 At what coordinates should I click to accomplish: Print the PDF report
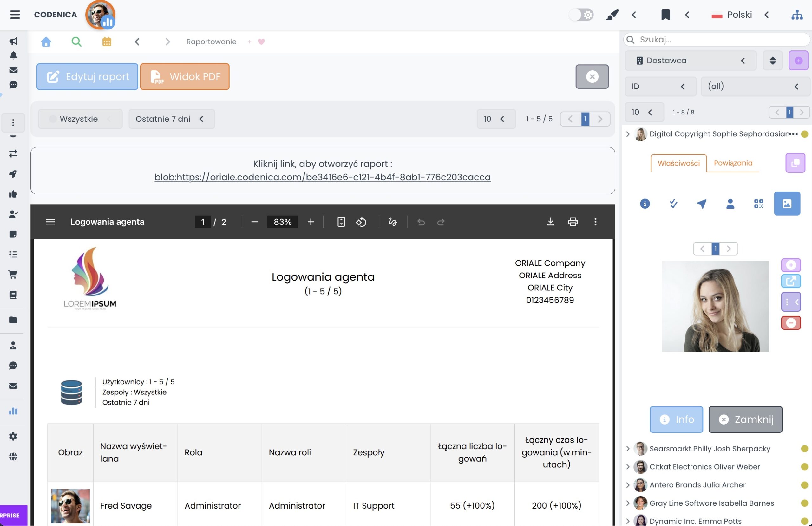tap(573, 222)
